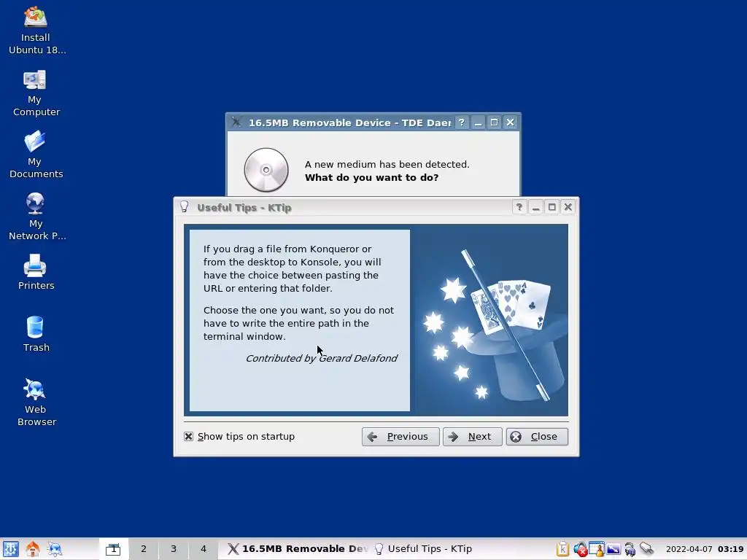Screen dimensions: 747x560
Task: Select My Network Places desktop icon
Action: point(36,217)
